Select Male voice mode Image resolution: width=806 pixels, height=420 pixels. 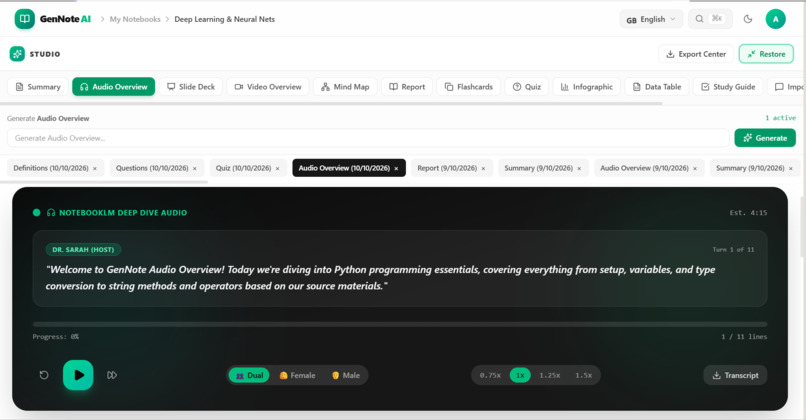[x=346, y=375]
